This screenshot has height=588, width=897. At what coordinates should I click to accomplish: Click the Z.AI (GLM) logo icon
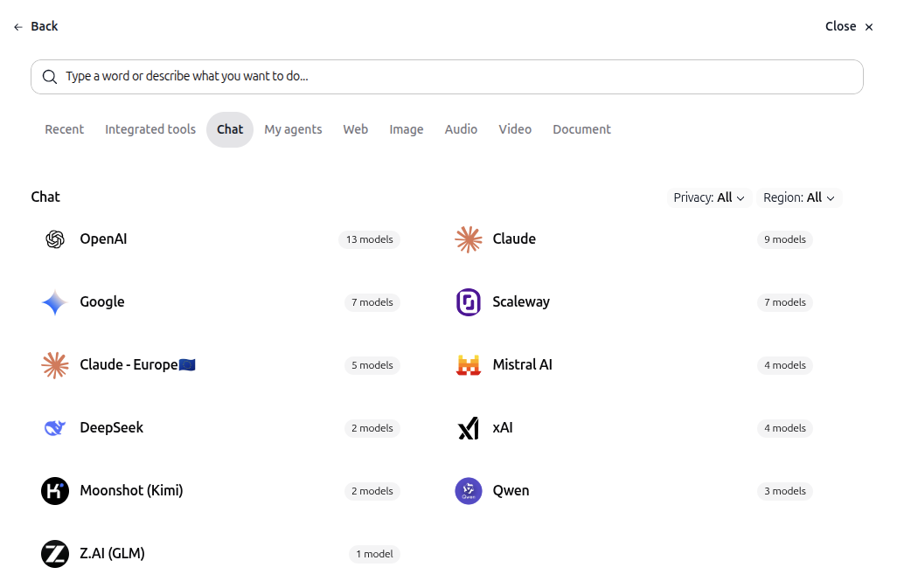point(55,554)
